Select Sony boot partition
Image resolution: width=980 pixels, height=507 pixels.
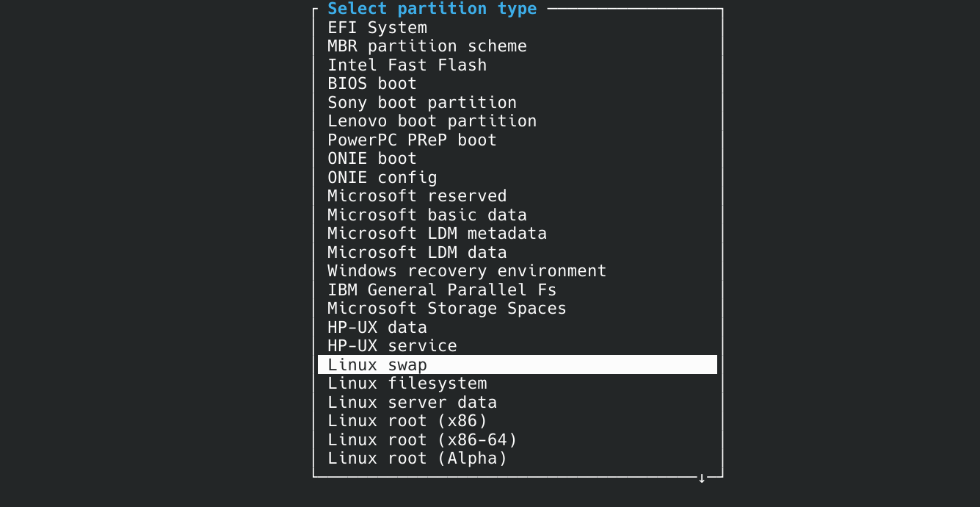[422, 102]
